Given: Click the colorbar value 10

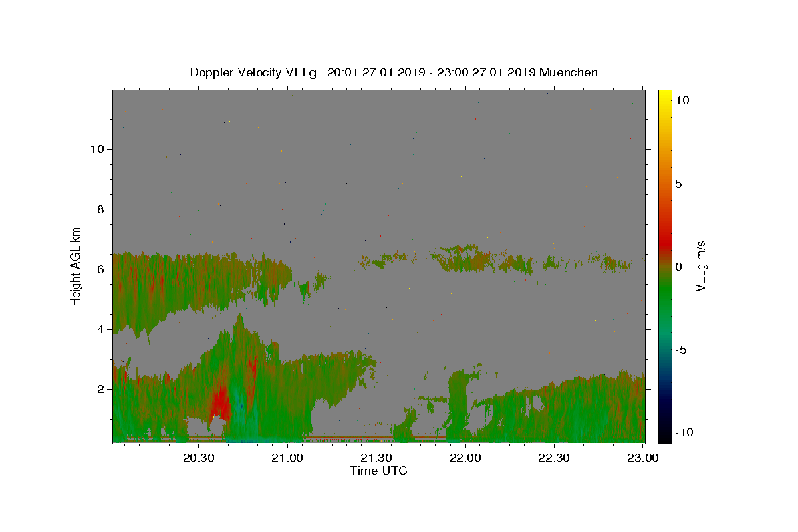Looking at the screenshot, I should point(682,100).
